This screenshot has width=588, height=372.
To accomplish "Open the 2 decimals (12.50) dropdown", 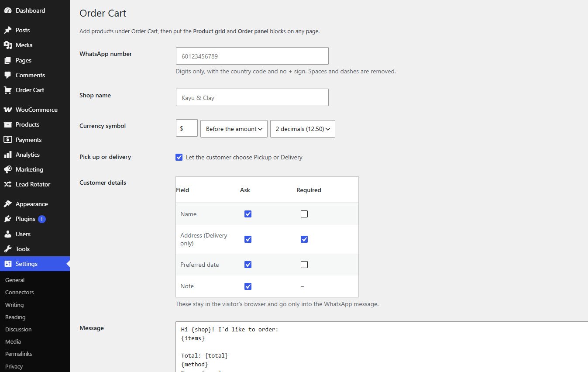I will [303, 129].
